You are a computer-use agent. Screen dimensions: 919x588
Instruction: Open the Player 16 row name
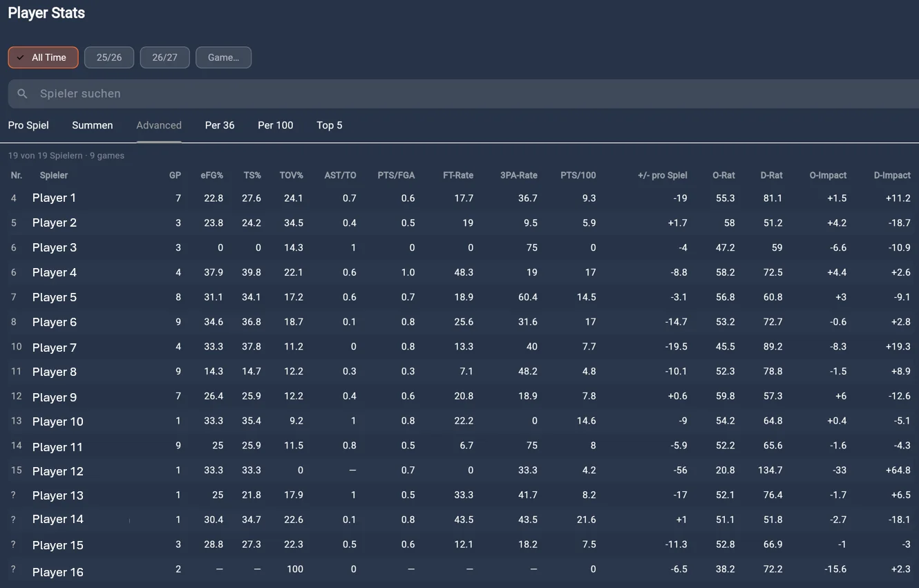[58, 572]
